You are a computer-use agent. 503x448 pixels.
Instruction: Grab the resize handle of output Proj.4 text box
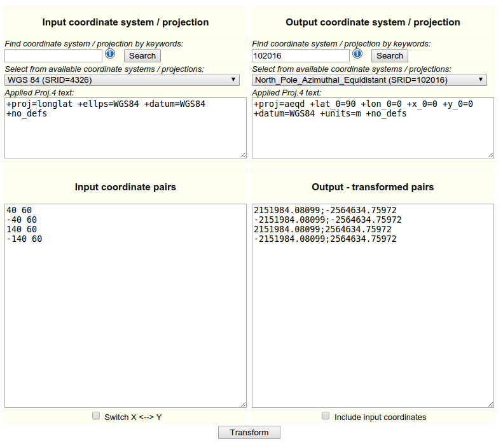point(490,155)
